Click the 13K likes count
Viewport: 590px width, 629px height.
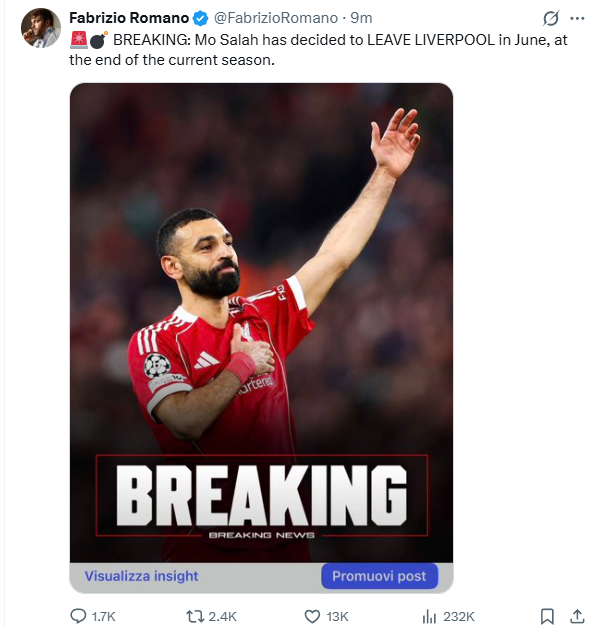[x=337, y=616]
